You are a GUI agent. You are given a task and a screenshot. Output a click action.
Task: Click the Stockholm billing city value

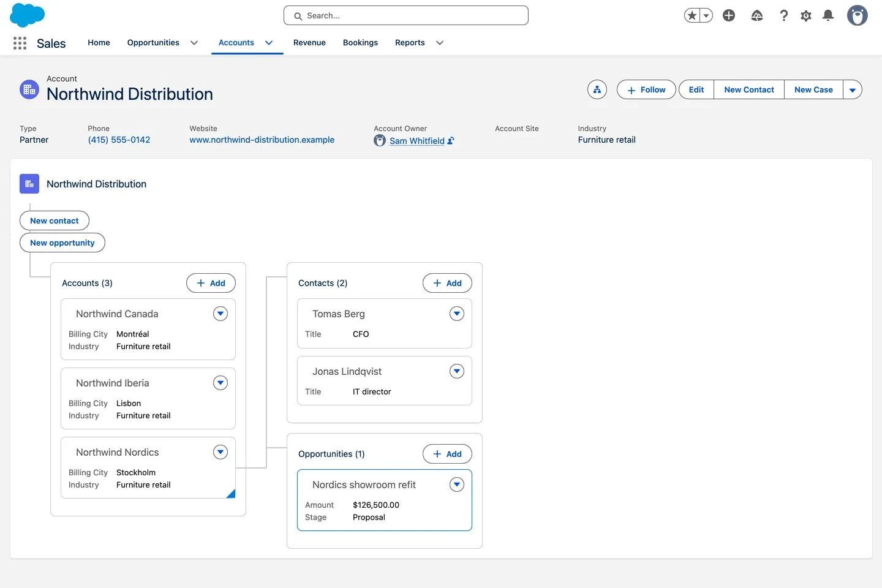pyautogui.click(x=136, y=472)
